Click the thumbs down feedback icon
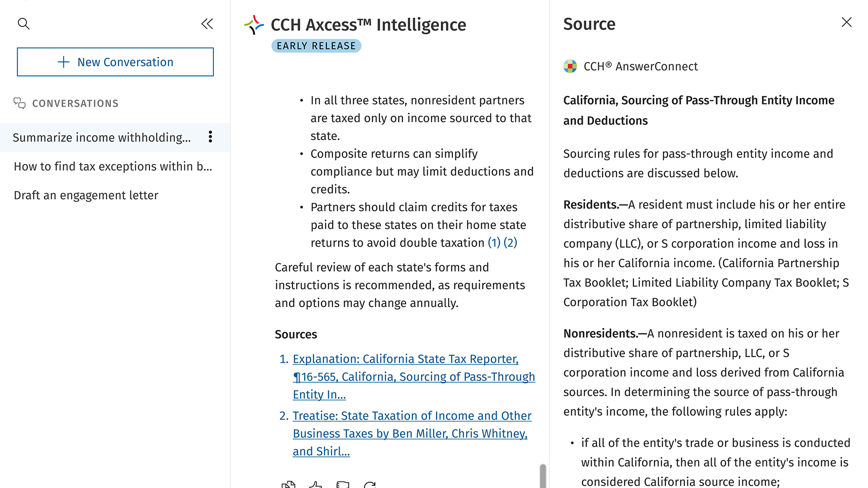The height and width of the screenshot is (488, 868). [343, 485]
